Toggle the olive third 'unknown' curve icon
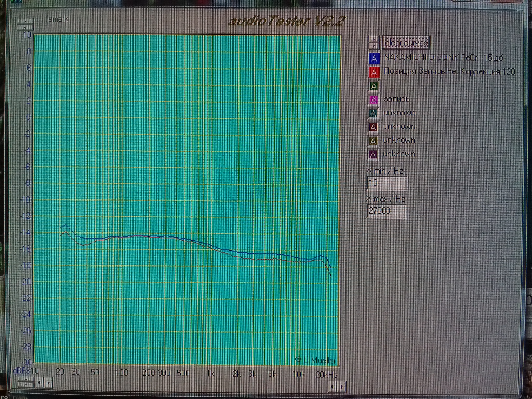Viewport: 532px width, 399px height. (373, 141)
